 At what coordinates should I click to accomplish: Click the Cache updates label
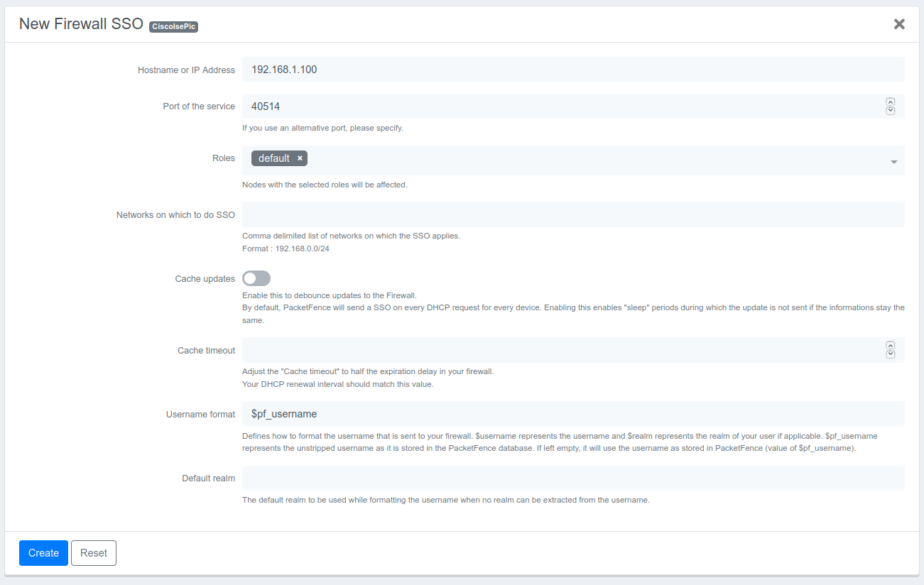pyautogui.click(x=205, y=279)
